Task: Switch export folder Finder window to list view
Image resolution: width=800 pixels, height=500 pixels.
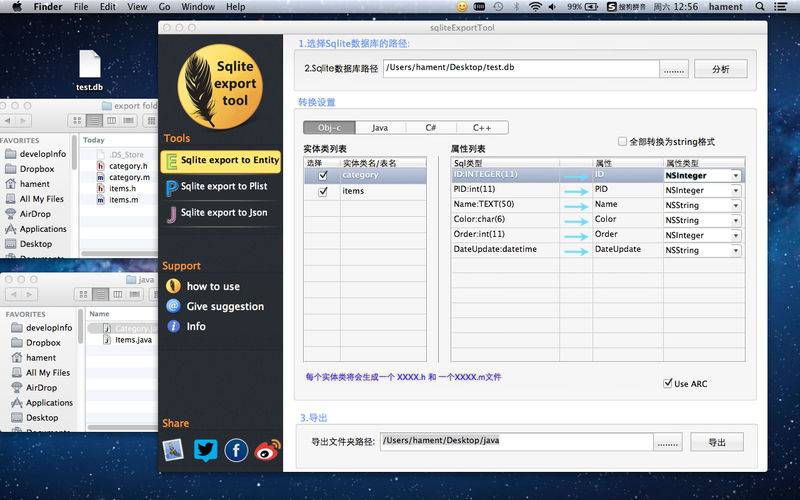Action: tap(94, 120)
